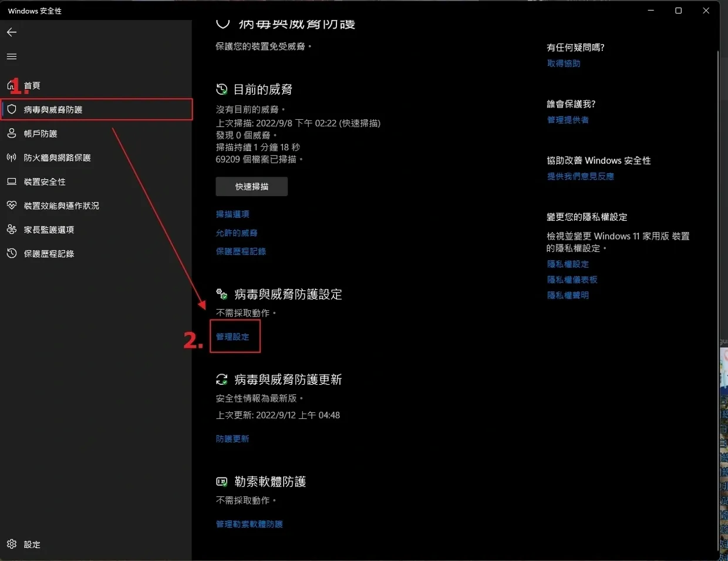Click the heart icon for 裝置效能與運作狀況
Viewport: 728px width, 561px height.
(x=12, y=206)
